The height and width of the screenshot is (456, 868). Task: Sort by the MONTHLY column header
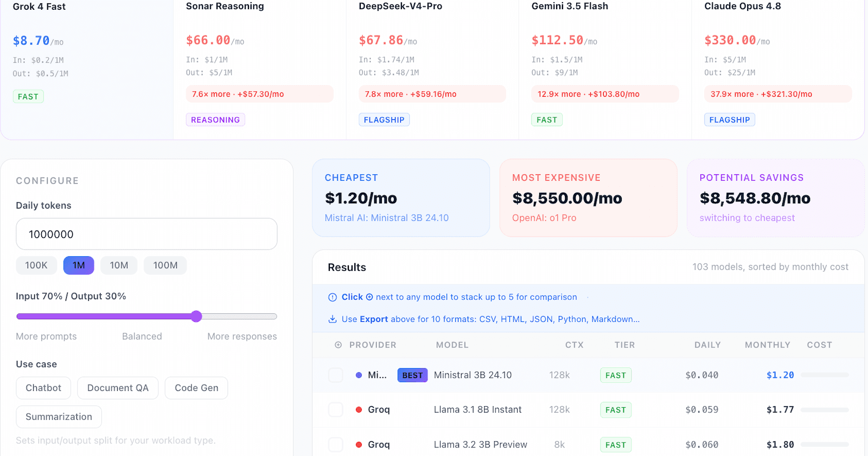coord(767,345)
